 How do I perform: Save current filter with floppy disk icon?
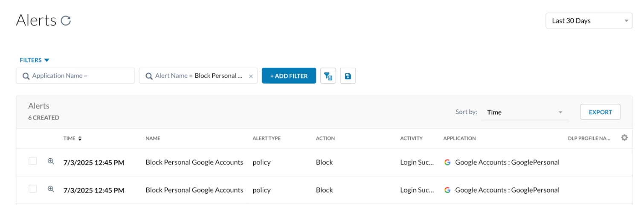coord(348,76)
